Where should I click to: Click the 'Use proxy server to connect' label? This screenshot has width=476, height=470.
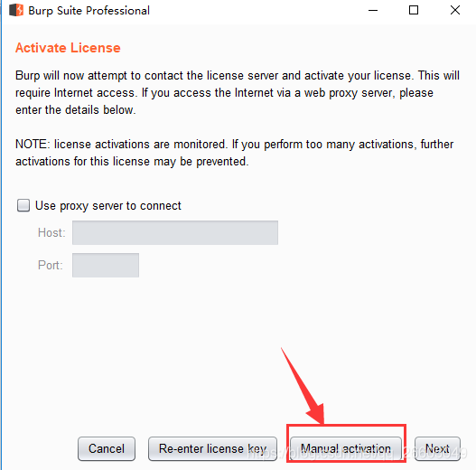pos(108,206)
